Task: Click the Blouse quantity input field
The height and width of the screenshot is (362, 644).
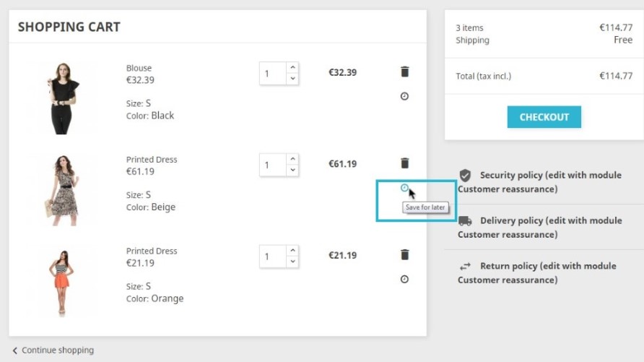Action: (x=272, y=73)
